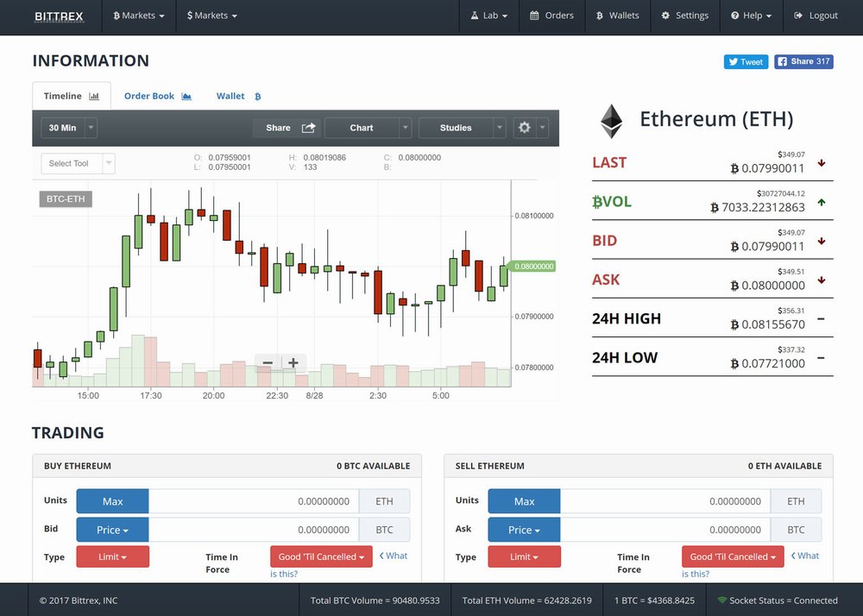863x616 pixels.
Task: Click the 1 BTC = $4368.8425 rate
Action: (x=654, y=600)
